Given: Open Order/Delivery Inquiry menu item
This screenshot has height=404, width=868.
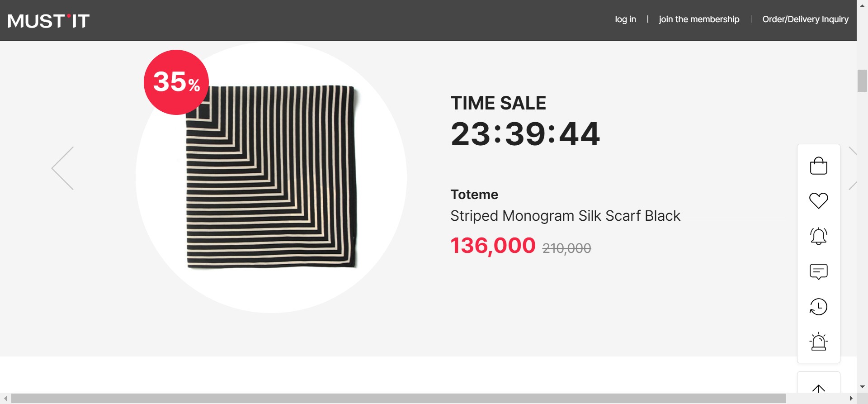Looking at the screenshot, I should [805, 19].
